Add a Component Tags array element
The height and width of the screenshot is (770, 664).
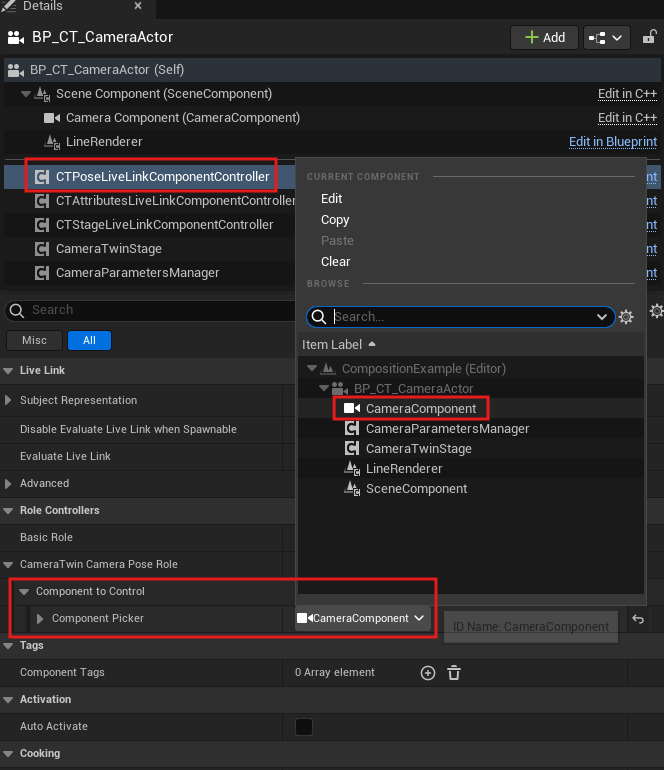(428, 673)
